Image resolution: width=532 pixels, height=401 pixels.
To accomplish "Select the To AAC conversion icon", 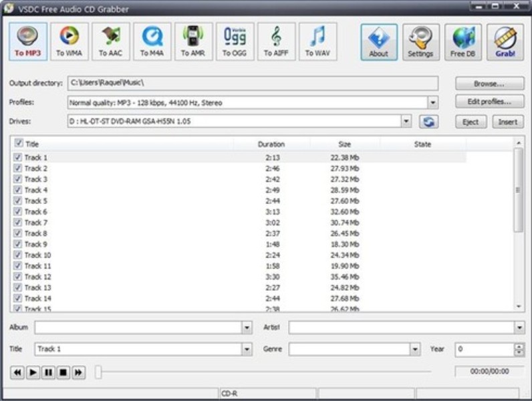I will 111,41.
